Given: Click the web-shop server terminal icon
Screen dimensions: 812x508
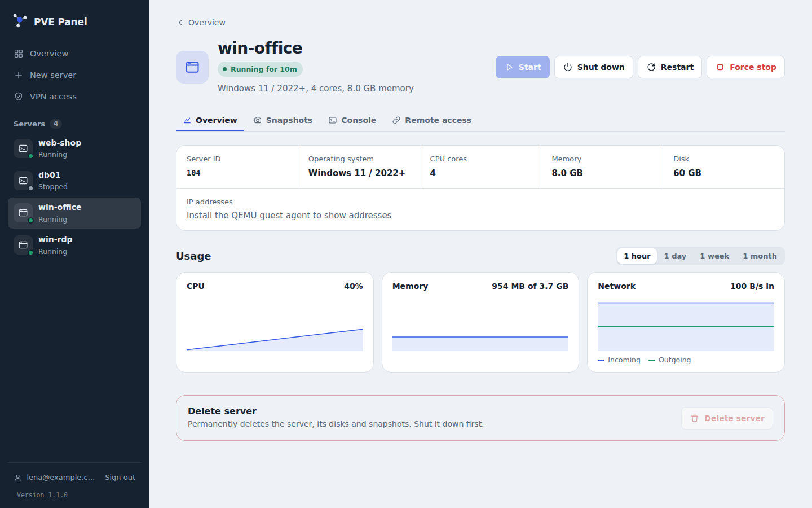Looking at the screenshot, I should tap(23, 148).
